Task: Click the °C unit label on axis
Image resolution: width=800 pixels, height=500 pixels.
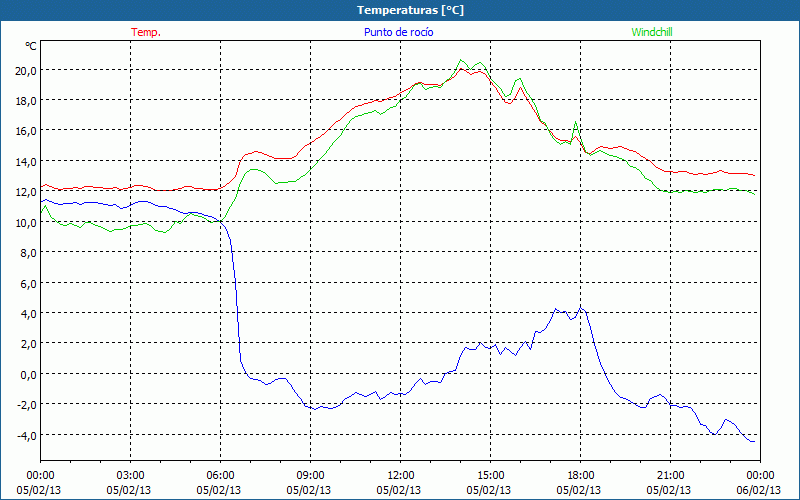Action: pos(31,46)
